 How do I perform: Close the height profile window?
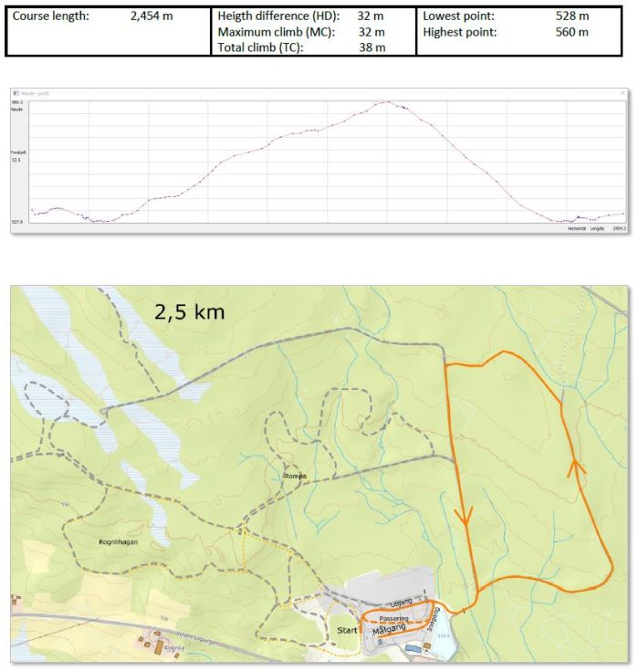tap(623, 93)
